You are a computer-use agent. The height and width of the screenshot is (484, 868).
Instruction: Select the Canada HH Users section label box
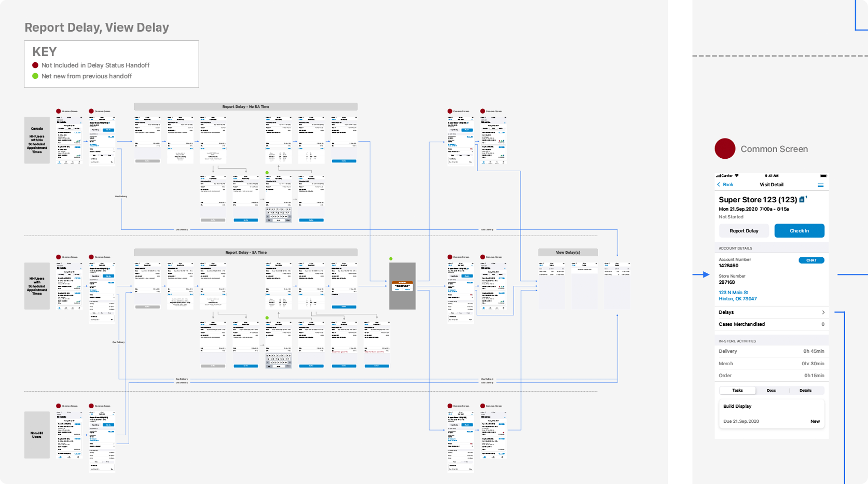37,140
